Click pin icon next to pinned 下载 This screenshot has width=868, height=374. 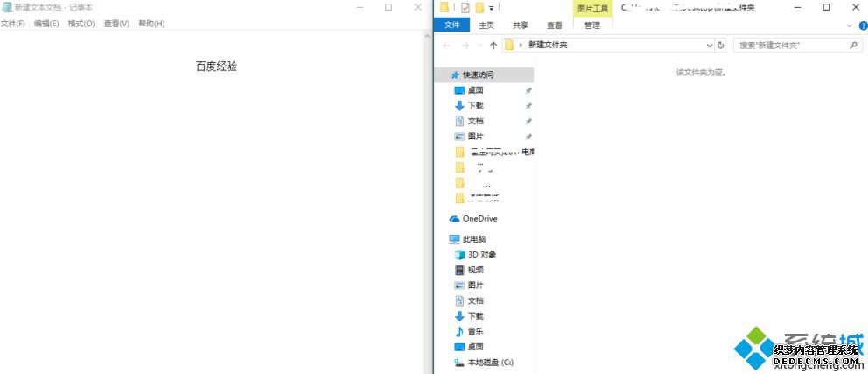[x=528, y=106]
